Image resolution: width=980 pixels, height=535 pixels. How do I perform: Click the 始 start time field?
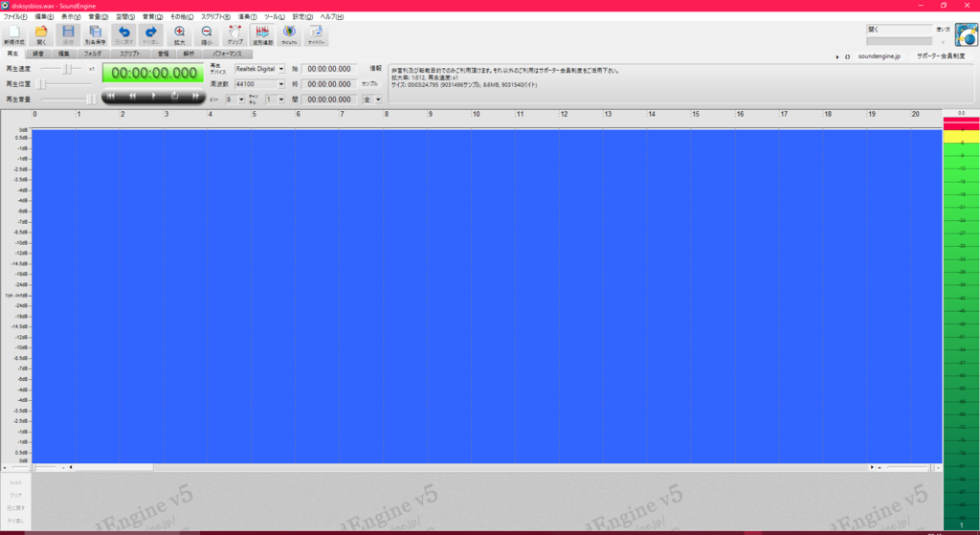click(329, 69)
